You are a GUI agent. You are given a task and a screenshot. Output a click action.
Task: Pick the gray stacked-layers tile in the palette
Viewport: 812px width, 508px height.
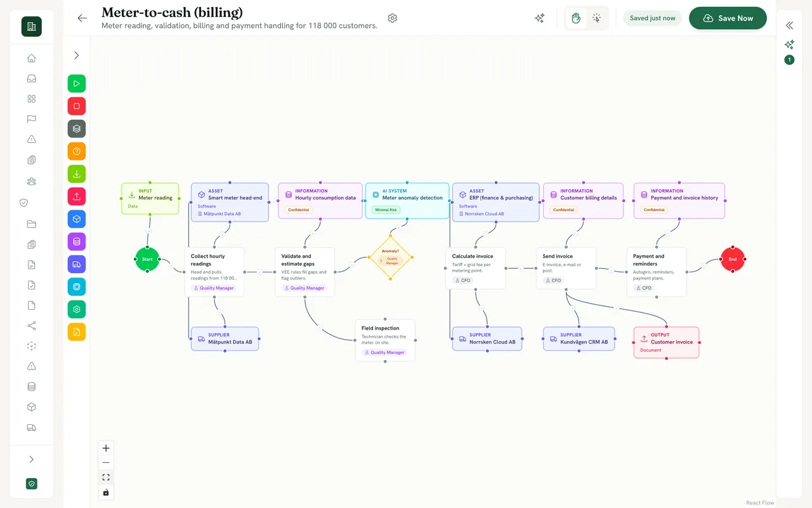click(x=77, y=128)
